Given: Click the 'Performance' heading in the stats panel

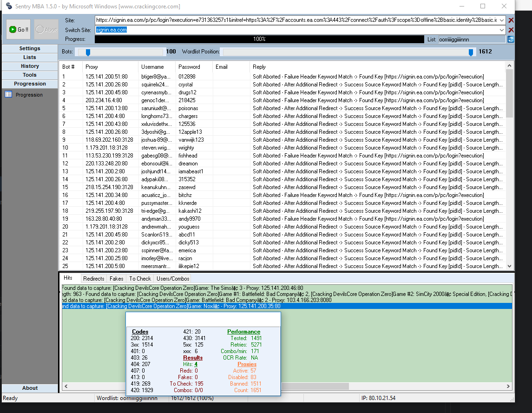Looking at the screenshot, I should (243, 332).
